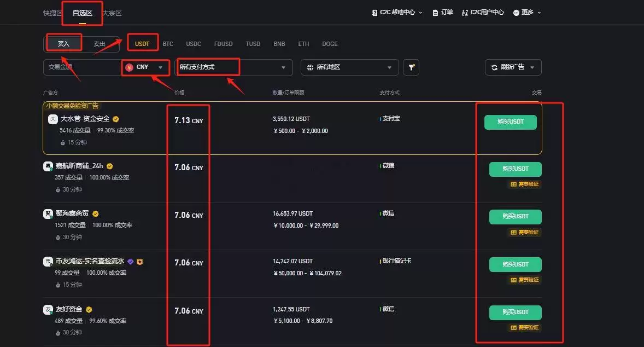Expand the 所有地区 region dropdown
644x347 pixels.
[349, 67]
